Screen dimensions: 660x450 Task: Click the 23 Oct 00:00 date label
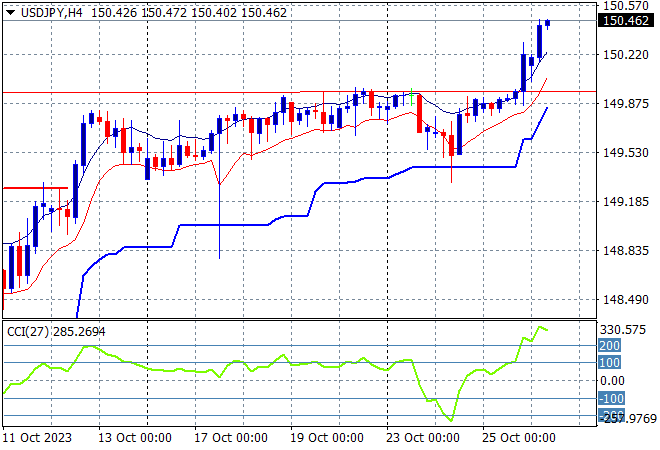(x=423, y=438)
